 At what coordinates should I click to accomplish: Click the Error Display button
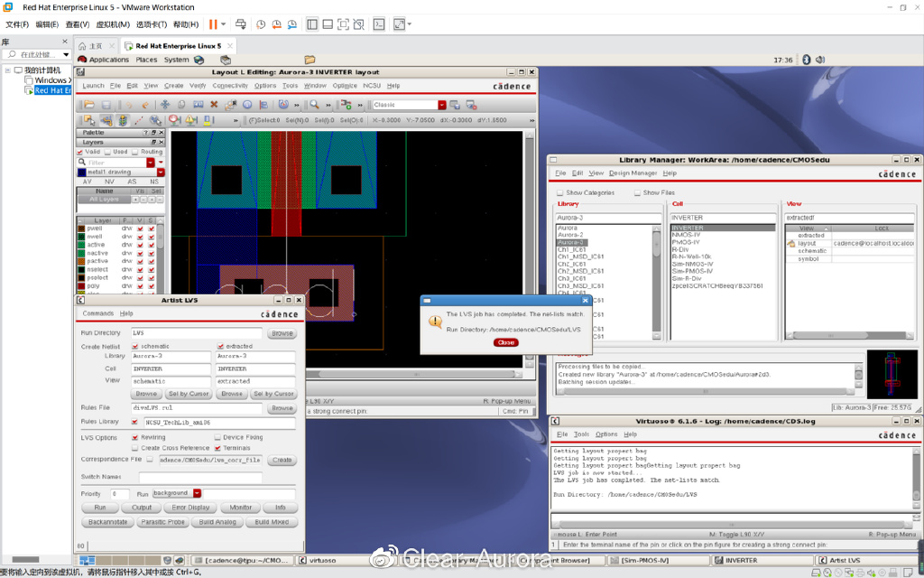[x=191, y=508]
